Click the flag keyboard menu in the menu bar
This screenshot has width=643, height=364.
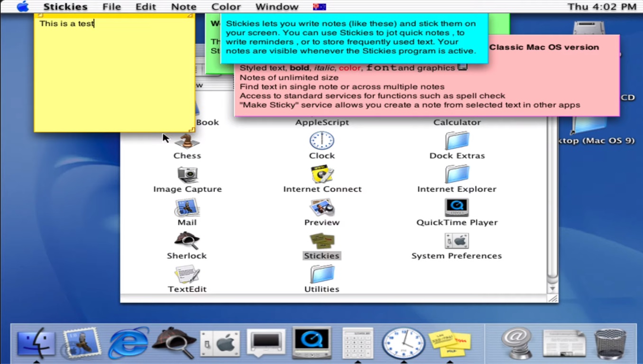coord(319,7)
